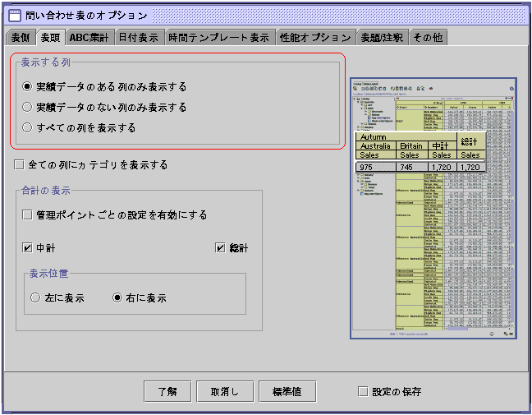This screenshot has height=415, width=532.
Task: Select 実績データのある列のみ表示する radio option
Action: coord(28,86)
